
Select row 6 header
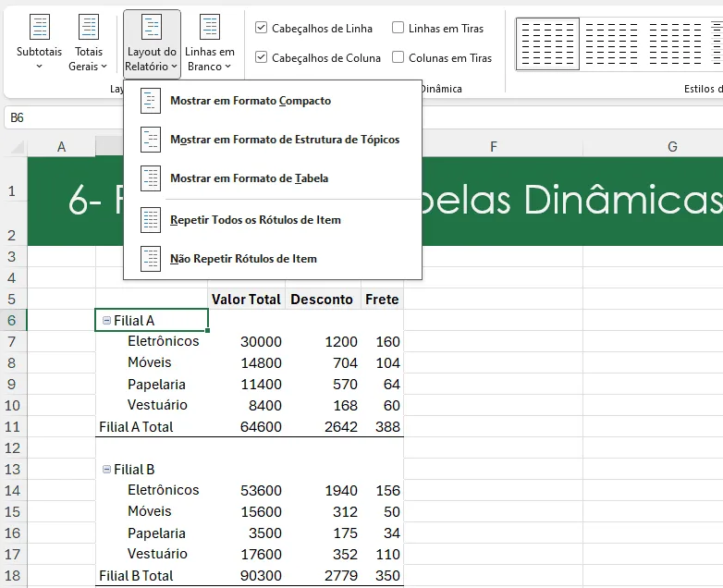coord(12,320)
